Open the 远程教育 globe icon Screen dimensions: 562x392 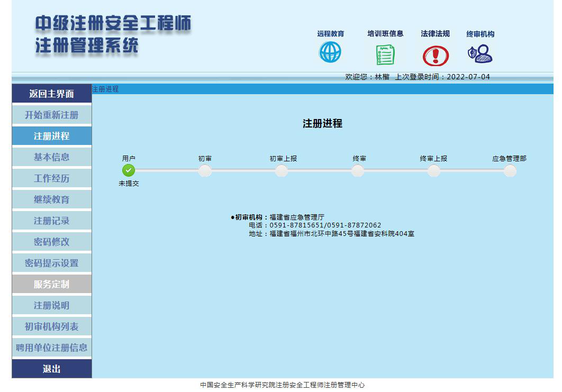(330, 52)
